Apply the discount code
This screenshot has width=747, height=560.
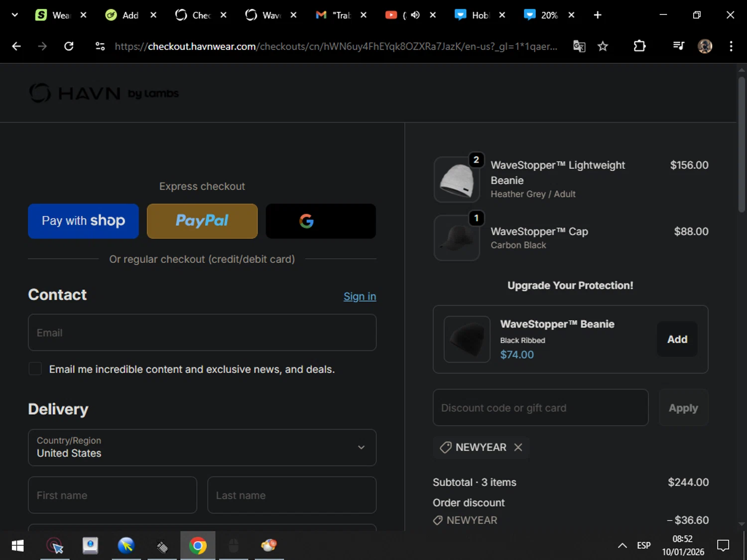[x=683, y=408]
